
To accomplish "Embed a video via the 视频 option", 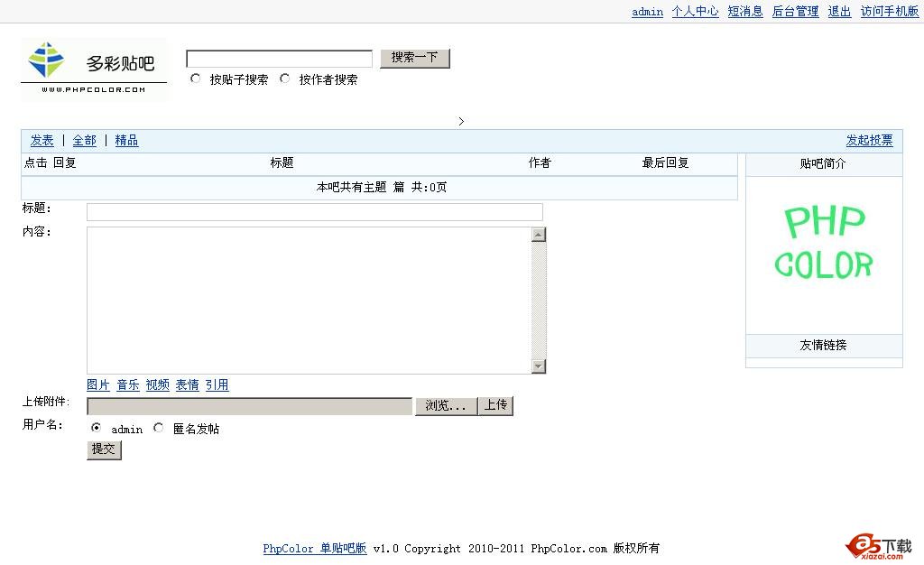I will [x=157, y=384].
